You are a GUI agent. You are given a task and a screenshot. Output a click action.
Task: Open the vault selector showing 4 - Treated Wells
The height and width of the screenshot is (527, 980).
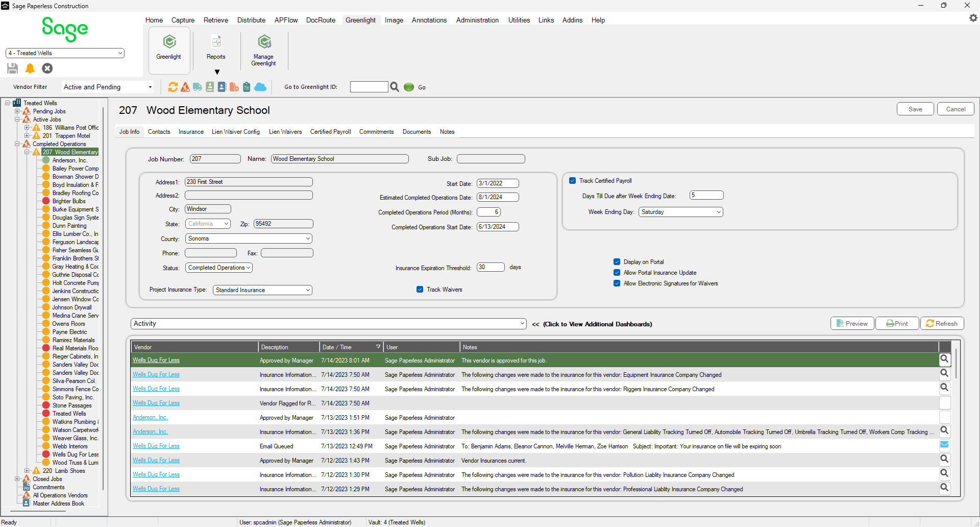tap(65, 53)
